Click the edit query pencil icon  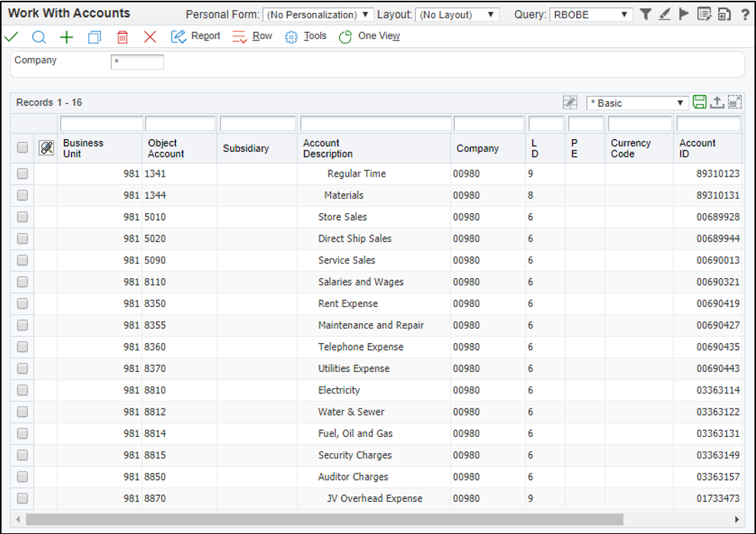point(664,14)
